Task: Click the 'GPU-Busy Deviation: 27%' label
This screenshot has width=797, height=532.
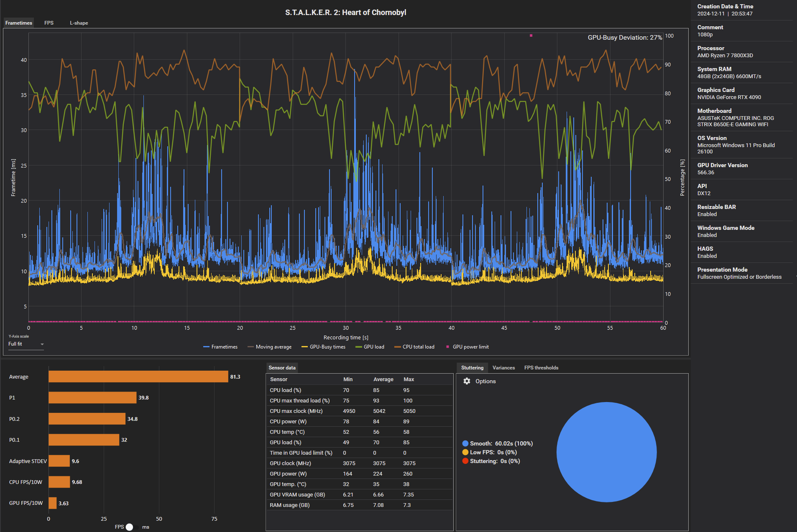Action: point(625,38)
